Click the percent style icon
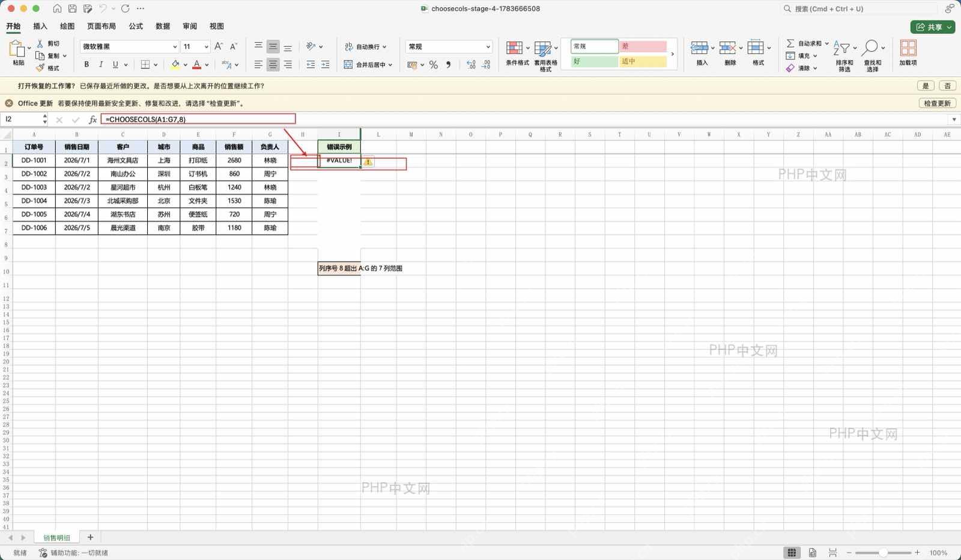The image size is (961, 560). click(433, 65)
